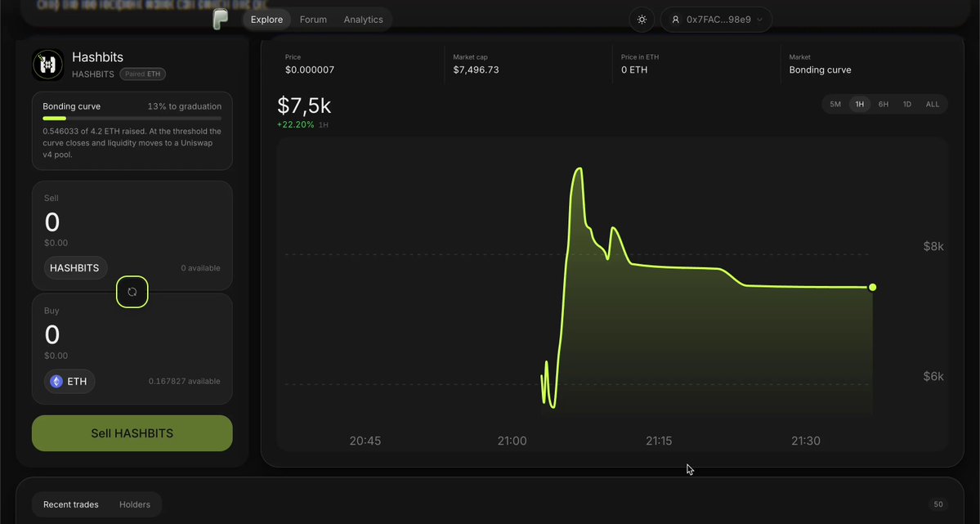
Task: Click the bonding curve progress bar
Action: [132, 119]
